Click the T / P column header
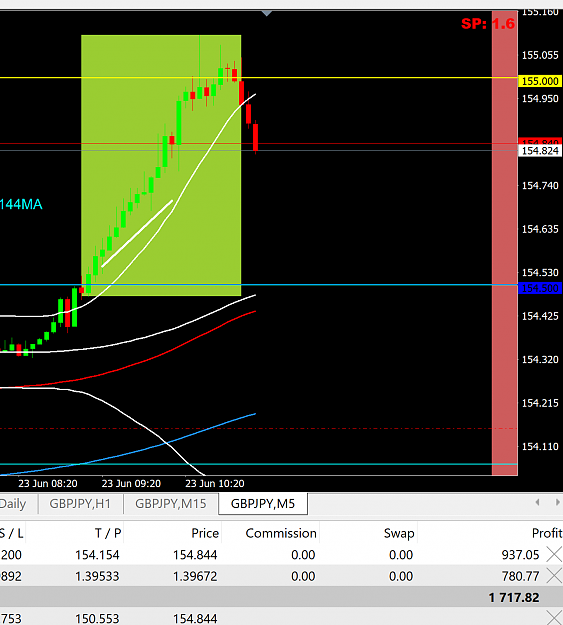563x625 pixels. [108, 533]
